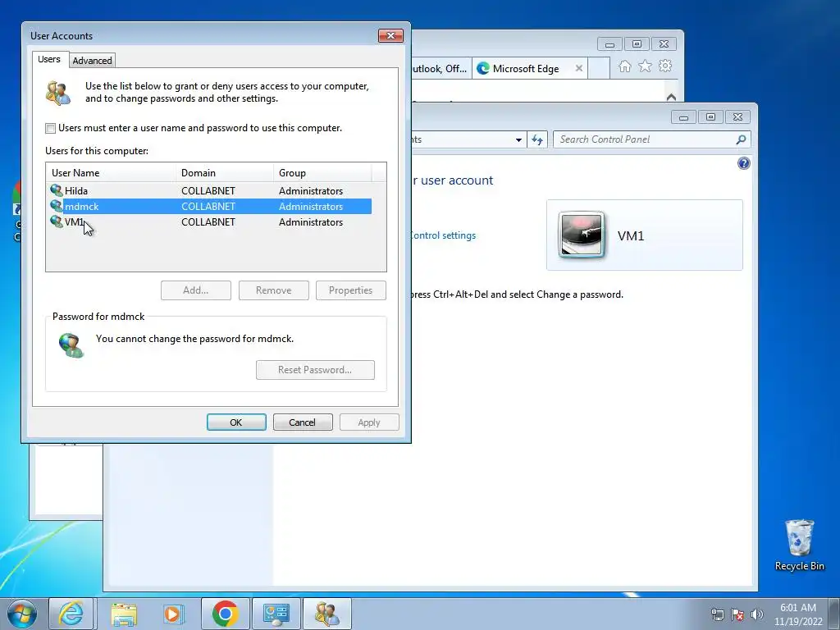Select the Users tab

pyautogui.click(x=48, y=59)
